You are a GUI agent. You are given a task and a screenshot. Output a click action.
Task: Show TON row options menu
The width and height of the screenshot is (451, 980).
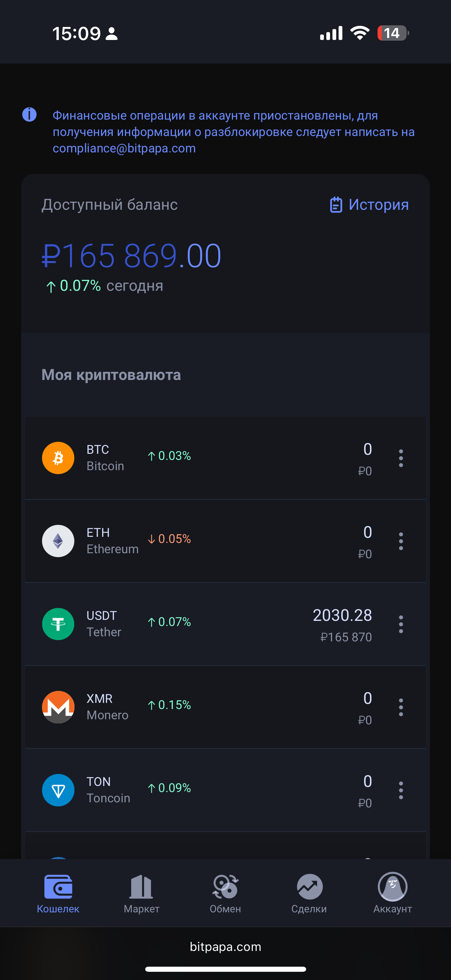click(x=401, y=790)
